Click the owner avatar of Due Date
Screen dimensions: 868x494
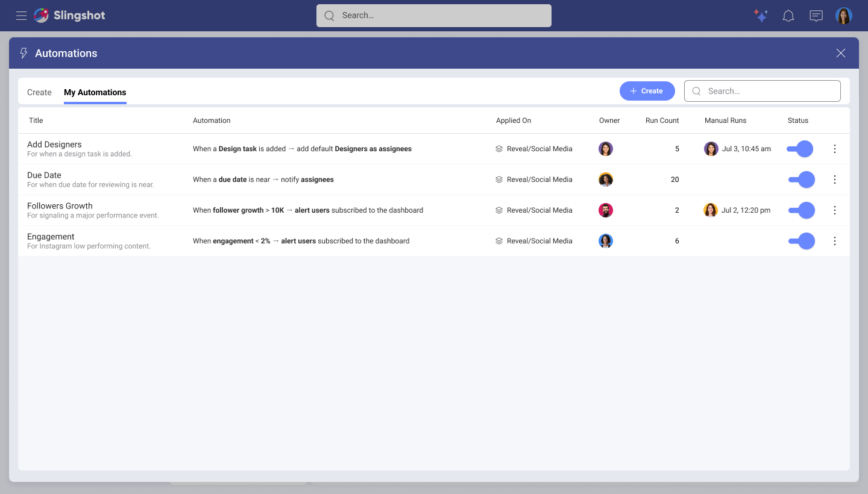click(x=606, y=180)
